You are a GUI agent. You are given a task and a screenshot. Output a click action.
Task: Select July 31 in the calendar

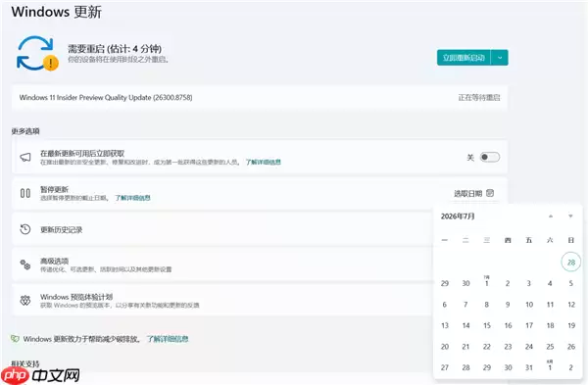click(529, 367)
